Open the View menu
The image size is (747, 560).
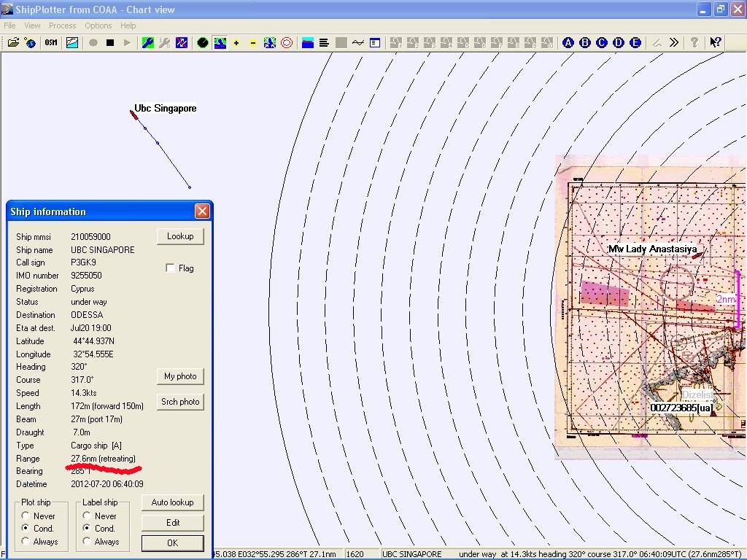click(32, 26)
